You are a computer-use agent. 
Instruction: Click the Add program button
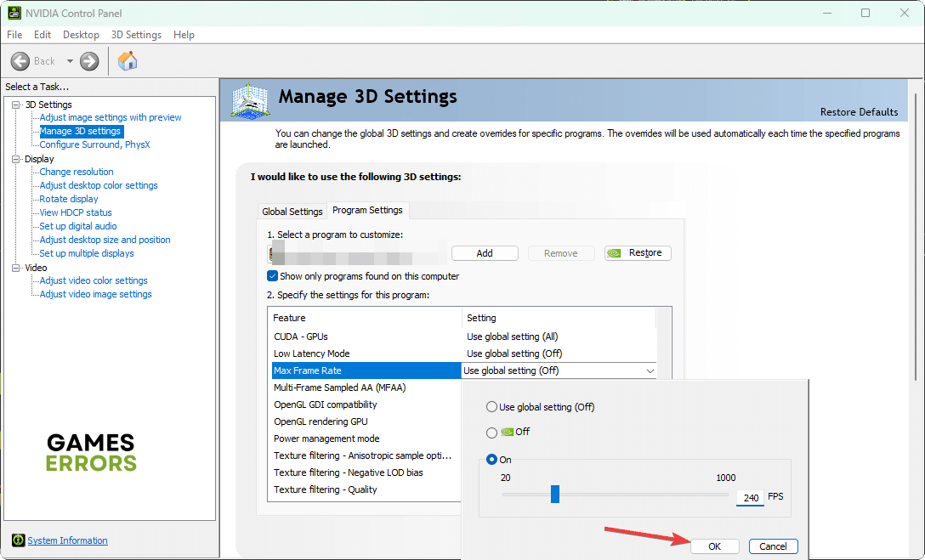click(x=485, y=253)
